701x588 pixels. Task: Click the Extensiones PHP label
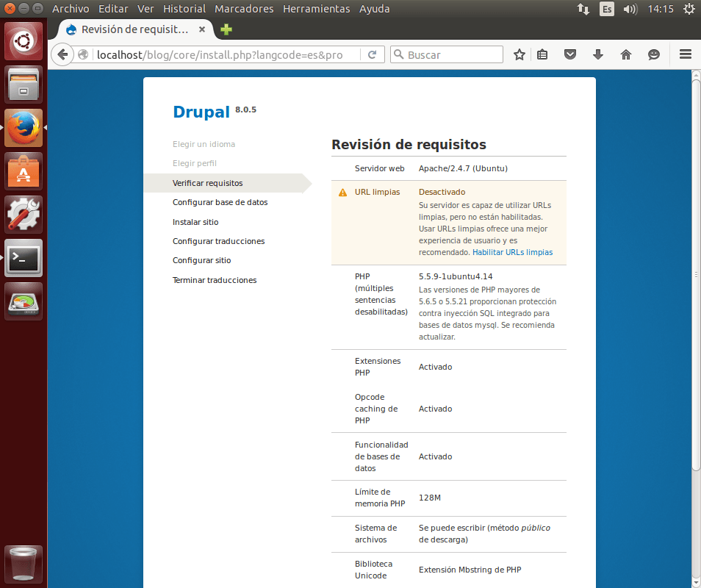tap(378, 367)
